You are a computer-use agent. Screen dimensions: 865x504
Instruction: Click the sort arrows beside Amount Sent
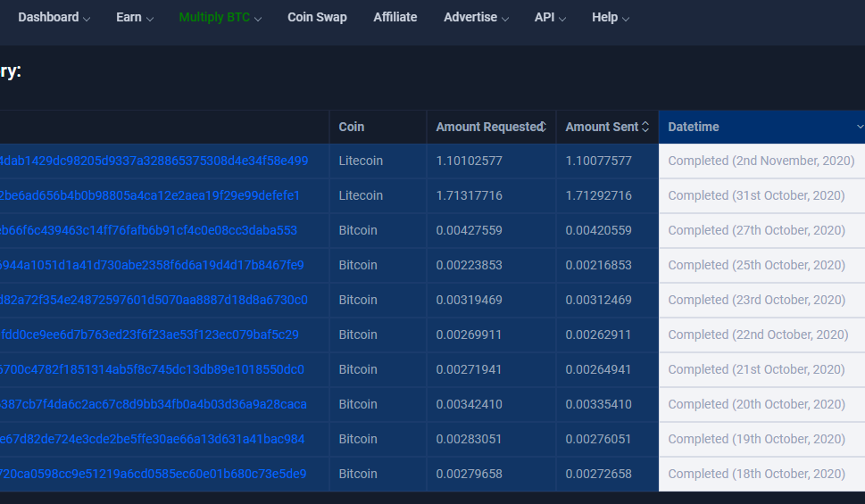[x=645, y=127]
